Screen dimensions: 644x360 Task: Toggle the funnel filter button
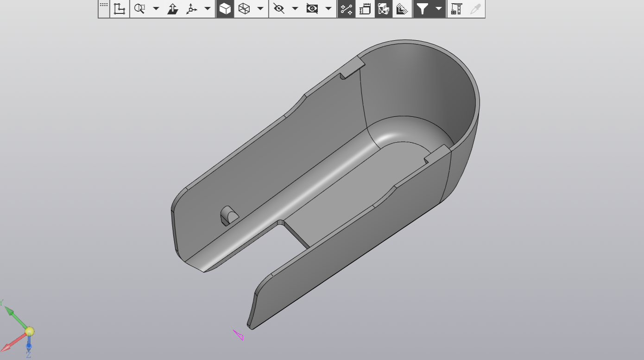click(x=422, y=9)
